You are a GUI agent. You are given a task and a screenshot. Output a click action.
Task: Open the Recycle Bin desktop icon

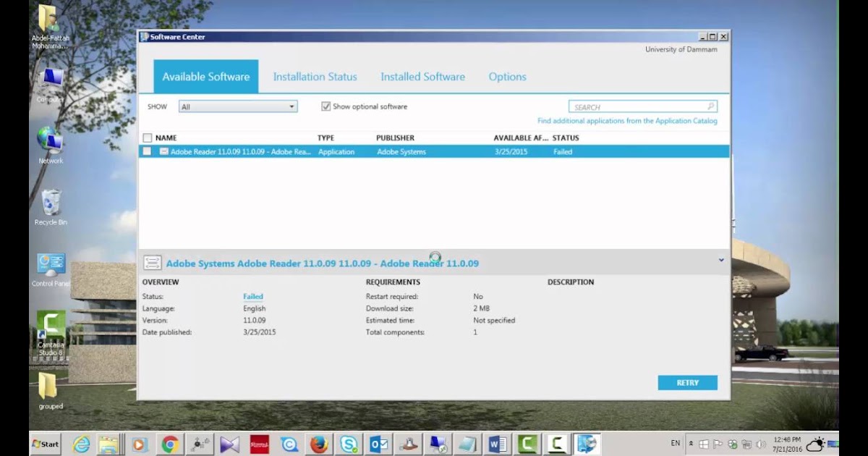tap(51, 207)
